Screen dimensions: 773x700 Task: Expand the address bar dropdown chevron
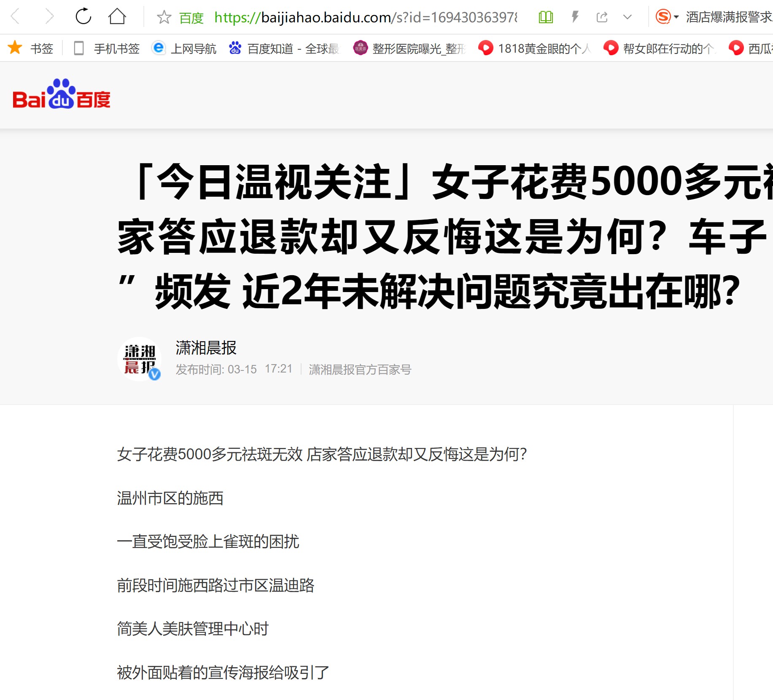[628, 17]
